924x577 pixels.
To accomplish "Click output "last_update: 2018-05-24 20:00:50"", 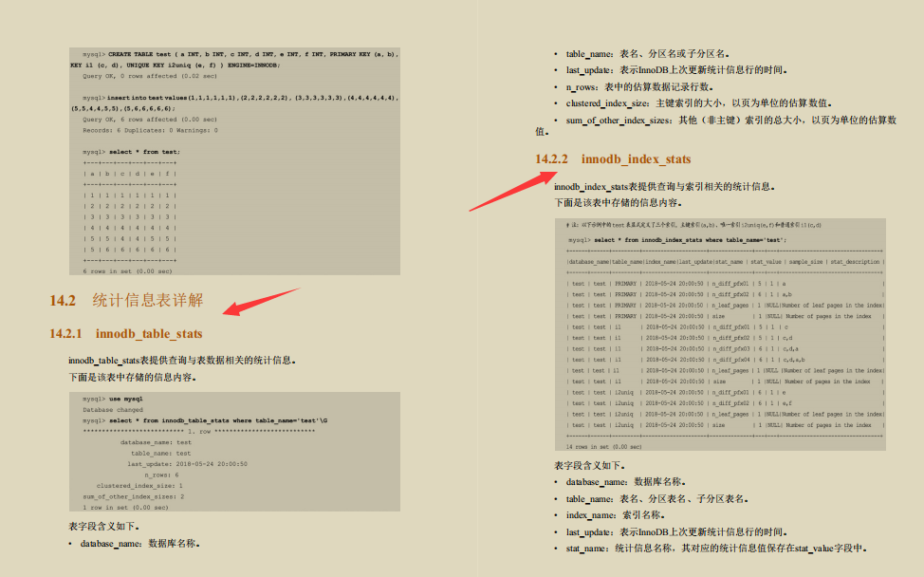I will tap(187, 464).
